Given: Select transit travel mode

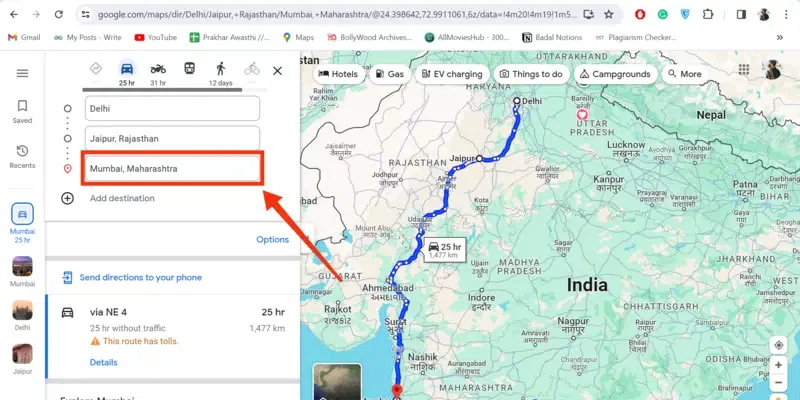Looking at the screenshot, I should click(x=190, y=68).
